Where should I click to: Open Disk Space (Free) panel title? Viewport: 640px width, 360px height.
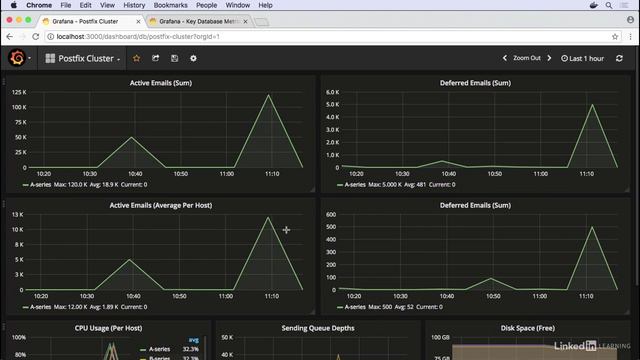point(528,328)
